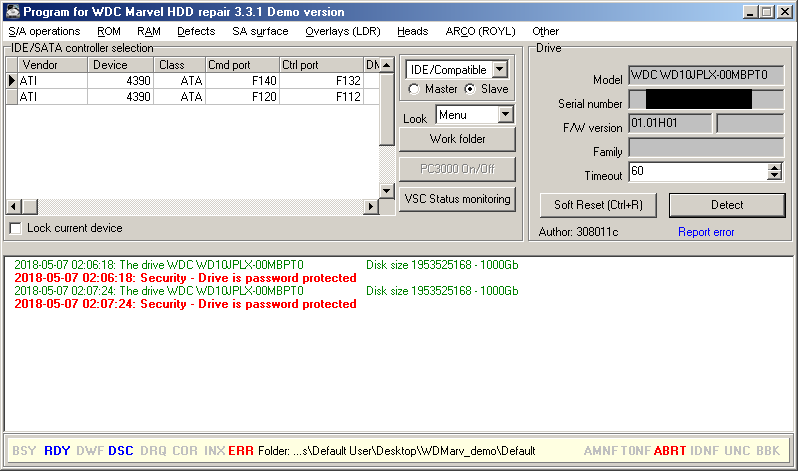Click the Ctrl port cell F112

(321, 97)
